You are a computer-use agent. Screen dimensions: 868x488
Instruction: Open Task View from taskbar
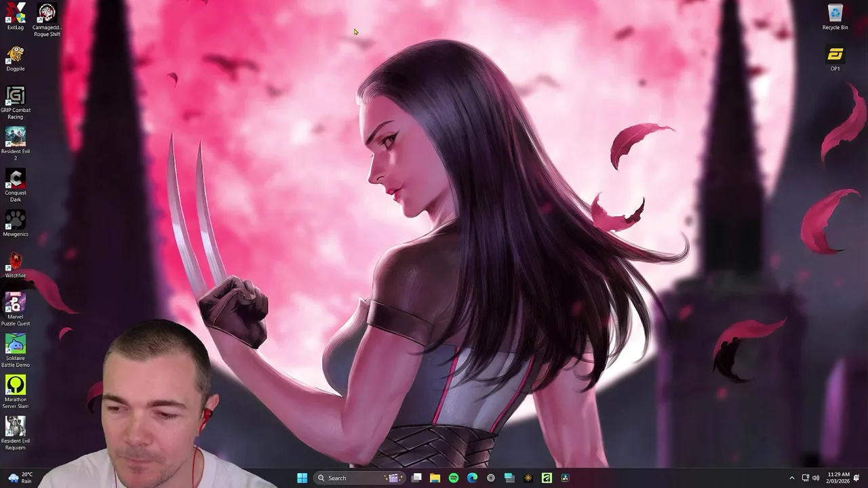[416, 478]
